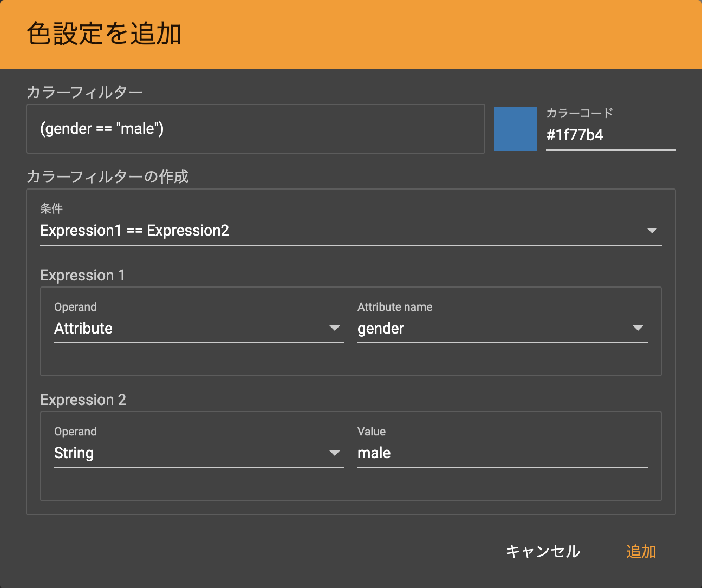702x588 pixels.
Task: Click the 色設定を追加 dialog header
Action: [x=105, y=34]
